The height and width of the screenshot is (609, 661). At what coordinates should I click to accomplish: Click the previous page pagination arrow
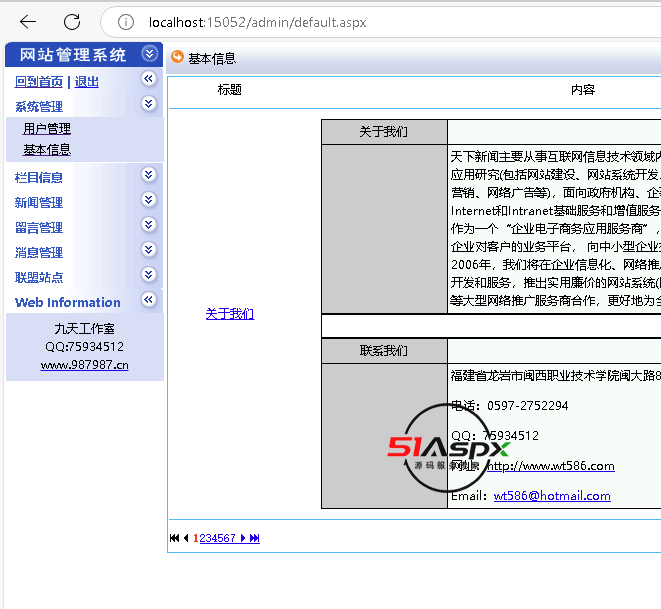click(x=186, y=538)
